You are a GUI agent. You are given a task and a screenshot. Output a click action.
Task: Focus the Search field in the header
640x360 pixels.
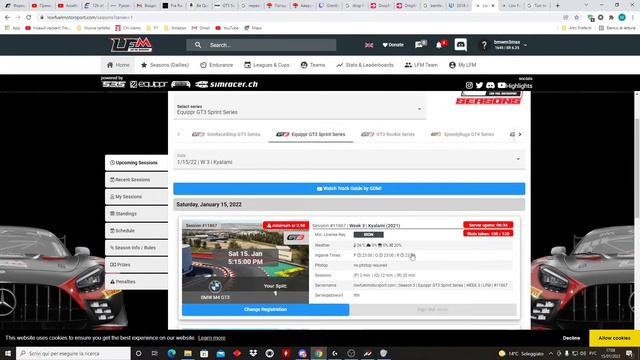tap(261, 45)
